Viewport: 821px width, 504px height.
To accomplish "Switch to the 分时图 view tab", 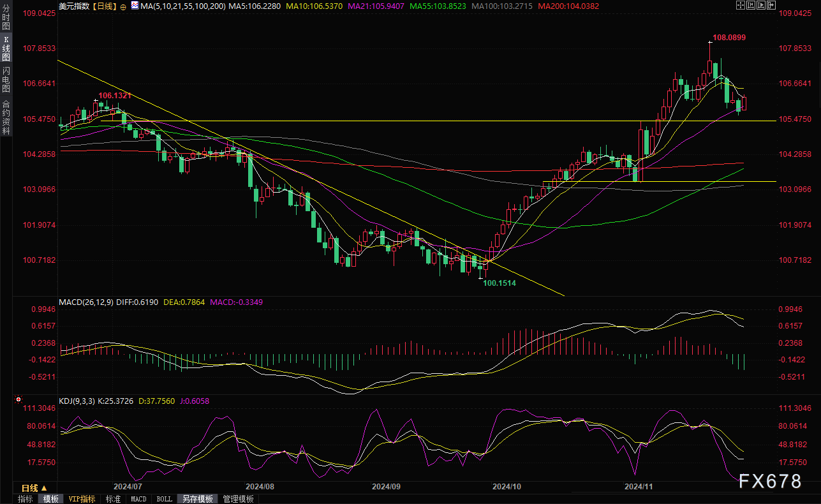I will click(x=6, y=17).
